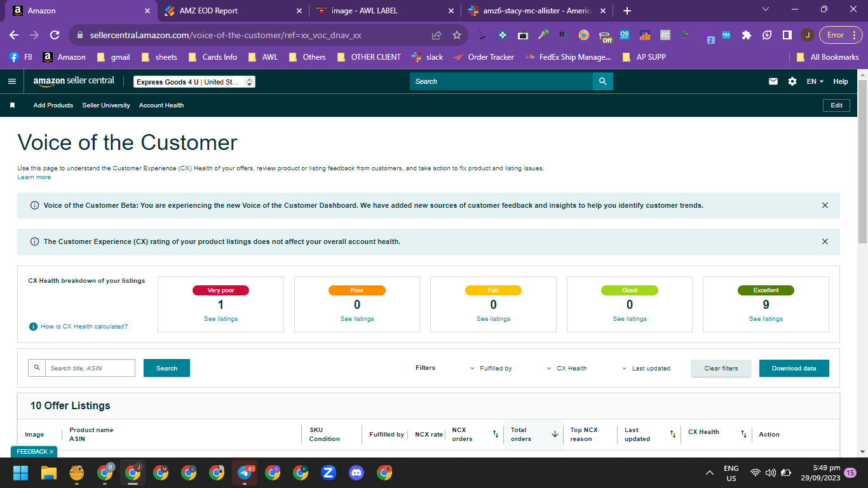868x488 pixels.
Task: Expand the Last updated filter
Action: tap(646, 369)
